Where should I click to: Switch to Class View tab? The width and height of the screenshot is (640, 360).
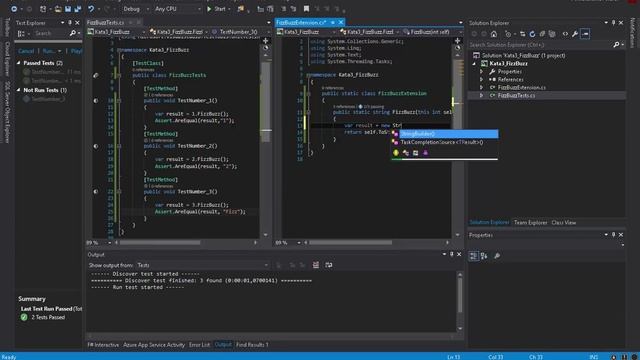pos(564,222)
